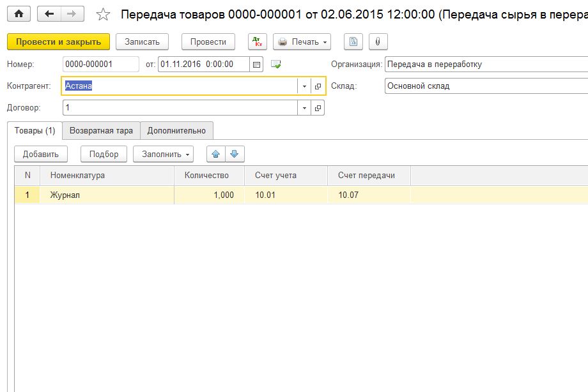The width and height of the screenshot is (588, 392).
Task: Expand the Контрагент dropdown list
Action: (304, 86)
